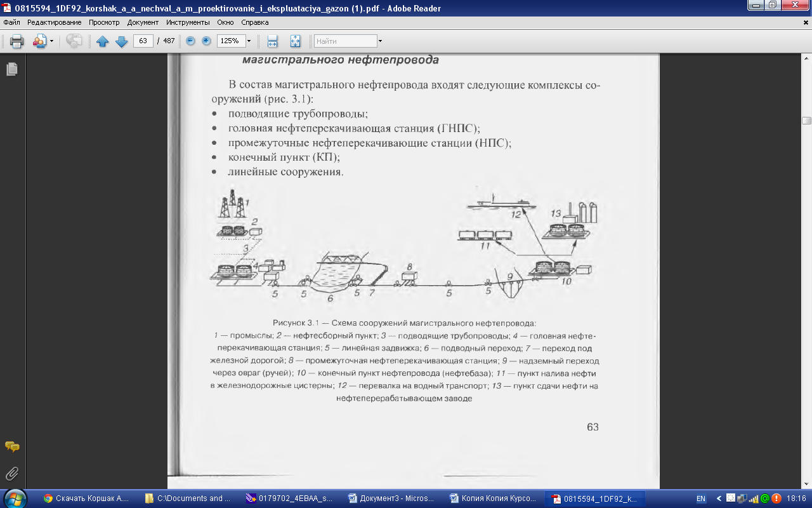The width and height of the screenshot is (812, 508).
Task: Open the Файл menu
Action: point(11,22)
